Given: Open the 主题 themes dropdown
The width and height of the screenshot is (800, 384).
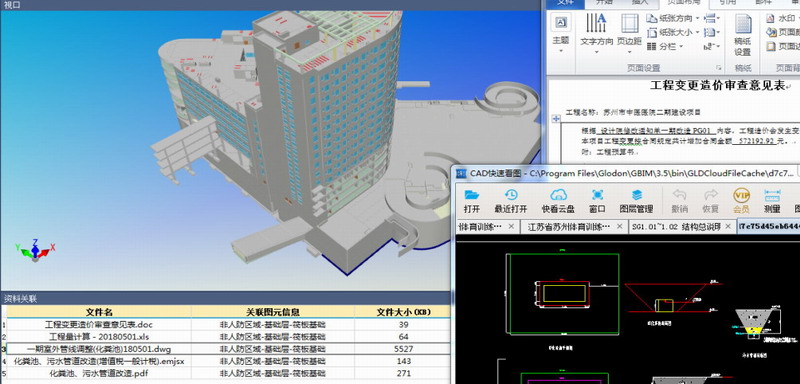Looking at the screenshot, I should pyautogui.click(x=561, y=35).
